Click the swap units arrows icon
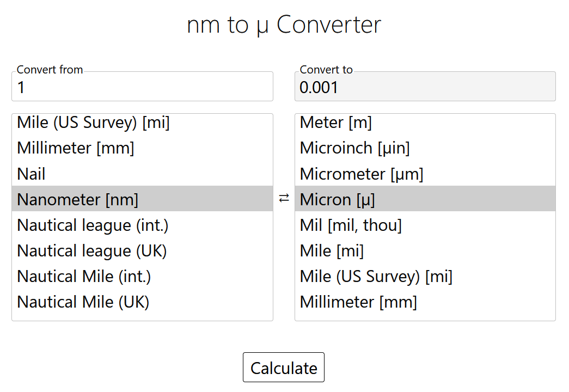The image size is (569, 392). [284, 199]
